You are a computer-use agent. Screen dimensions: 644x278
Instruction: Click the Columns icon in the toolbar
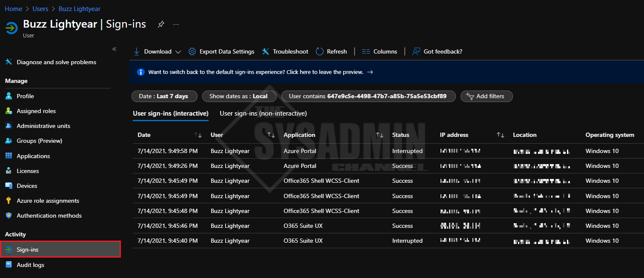(366, 51)
